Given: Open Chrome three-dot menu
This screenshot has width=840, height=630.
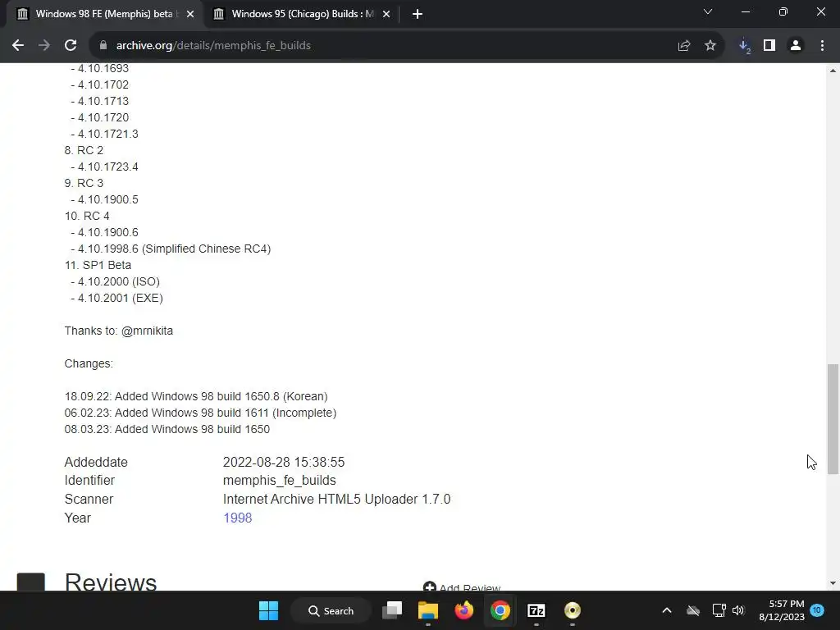Looking at the screenshot, I should pyautogui.click(x=822, y=46).
